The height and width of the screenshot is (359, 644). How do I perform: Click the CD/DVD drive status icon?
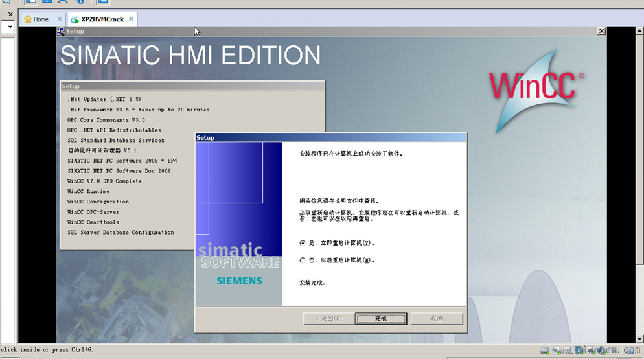pyautogui.click(x=557, y=351)
